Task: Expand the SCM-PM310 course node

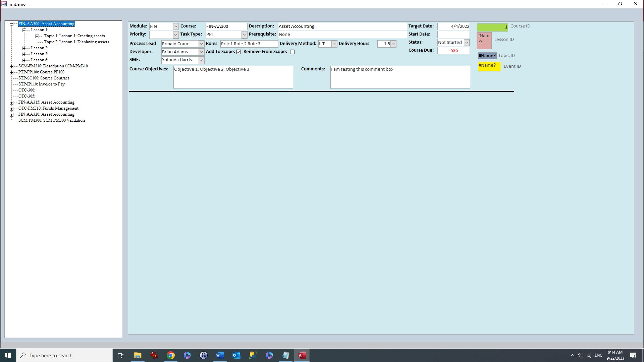Action: (11, 66)
